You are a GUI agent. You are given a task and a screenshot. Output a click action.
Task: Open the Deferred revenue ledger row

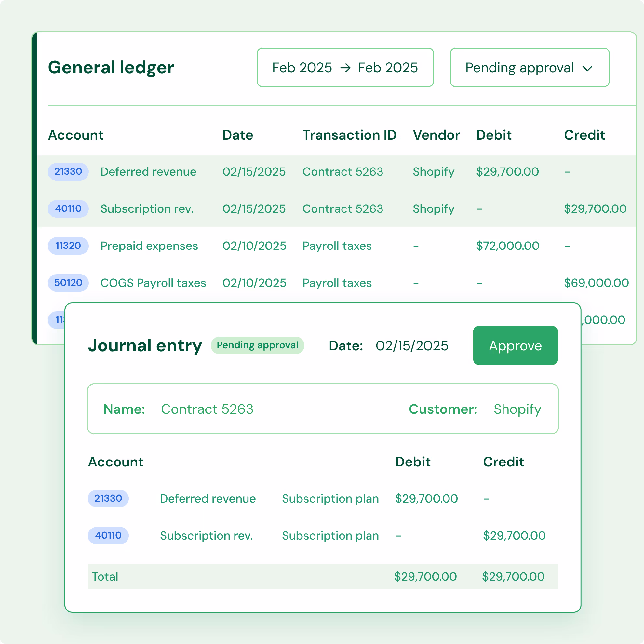tap(148, 172)
